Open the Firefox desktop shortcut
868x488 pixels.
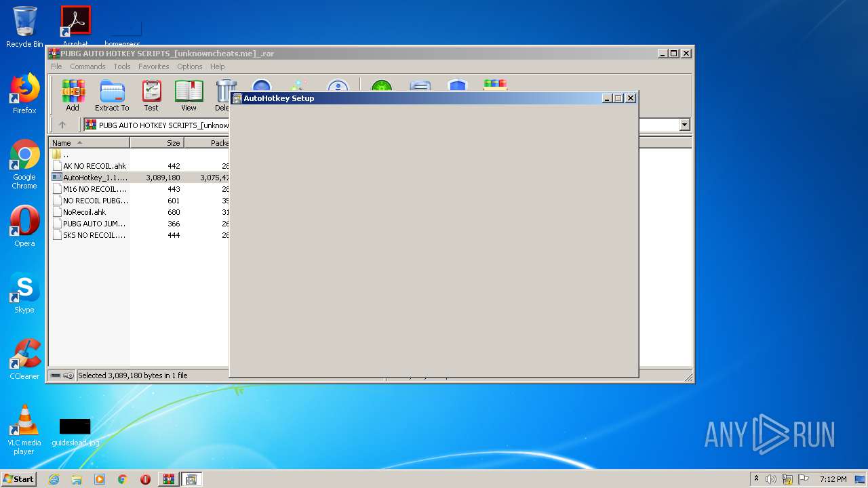24,94
